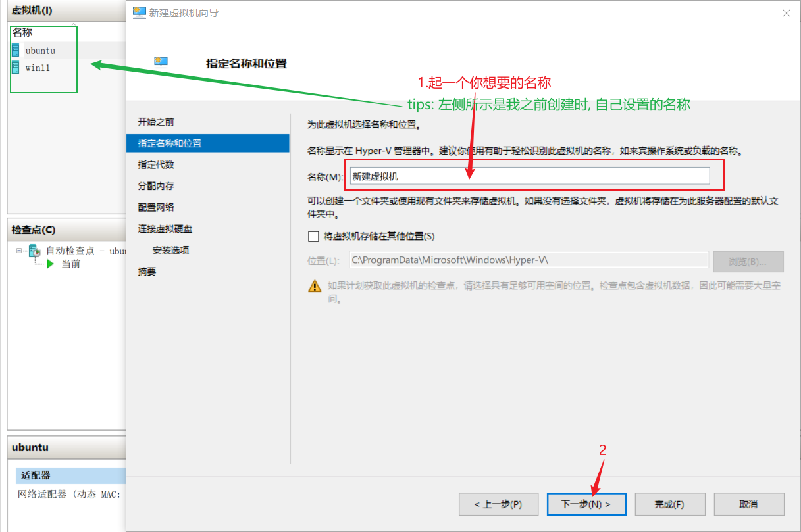This screenshot has height=532, width=801.
Task: Click the automatic checkpoint icon
Action: [36, 251]
